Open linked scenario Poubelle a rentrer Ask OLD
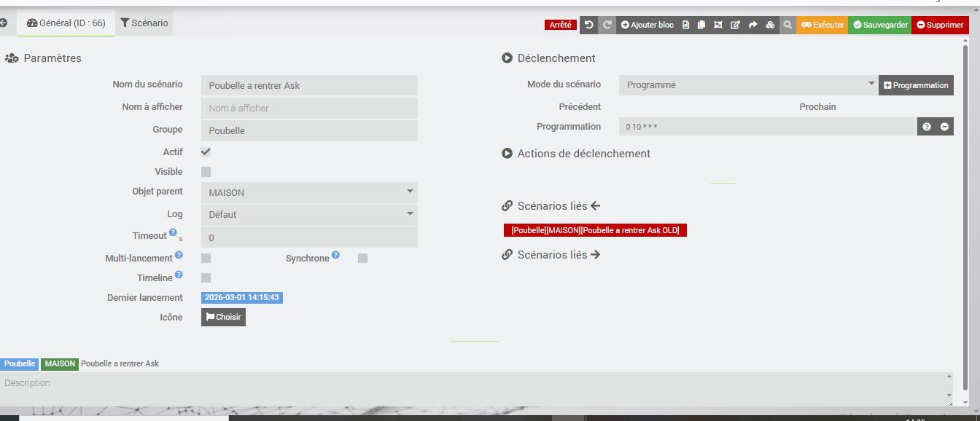The image size is (980, 421). [595, 230]
